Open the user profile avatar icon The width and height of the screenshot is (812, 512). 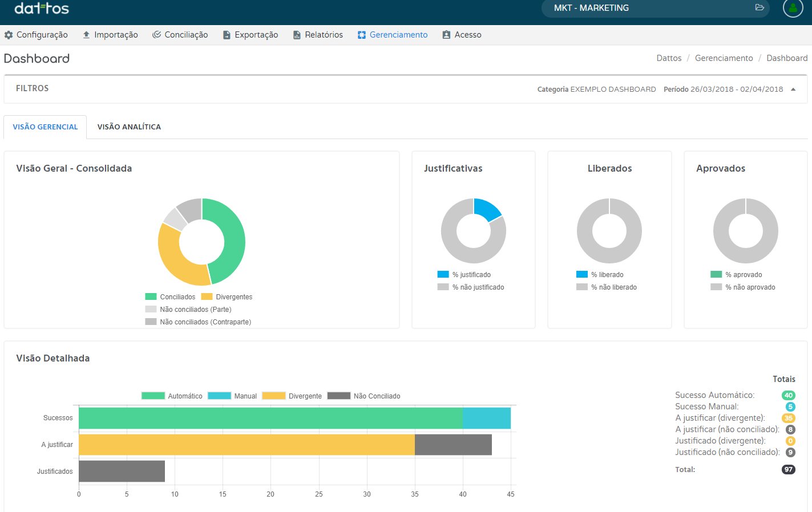click(793, 8)
